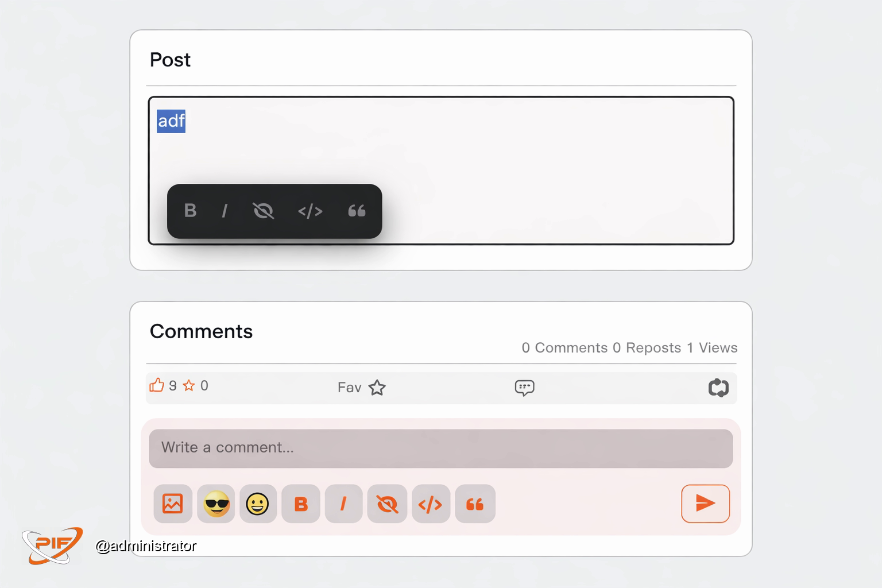Insert code block in comment toolbar
Image resolution: width=882 pixels, height=588 pixels.
tap(431, 504)
